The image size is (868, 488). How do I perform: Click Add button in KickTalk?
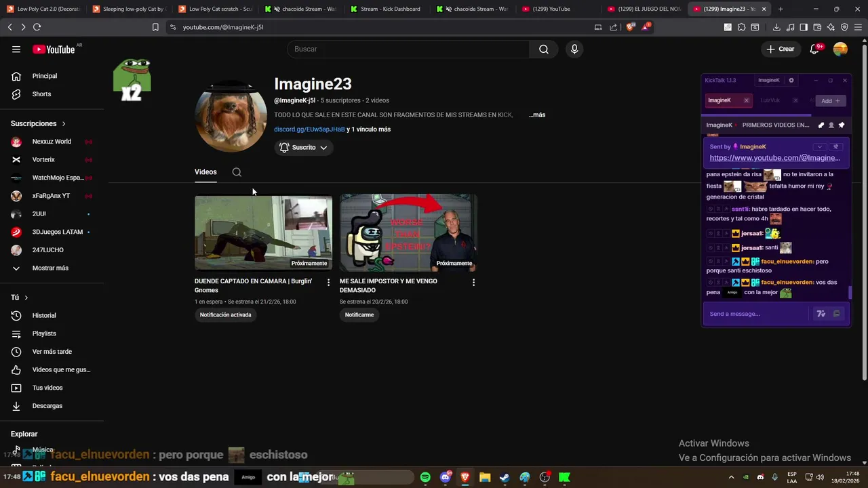coord(831,100)
